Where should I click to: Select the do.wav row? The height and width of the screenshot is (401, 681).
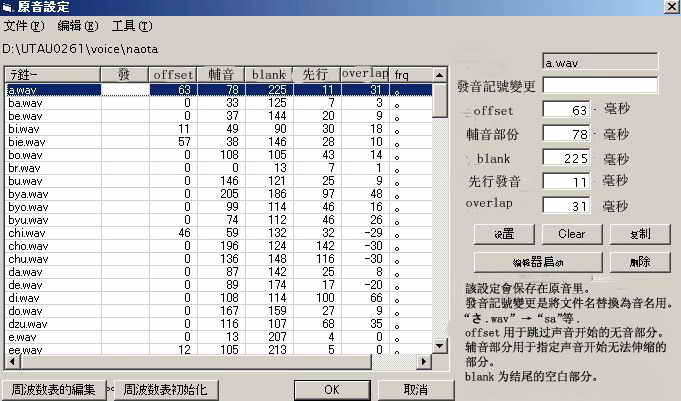[x=219, y=312]
